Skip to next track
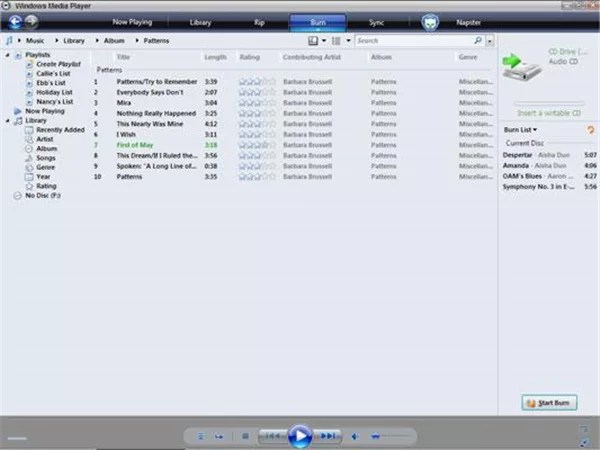 pos(328,436)
